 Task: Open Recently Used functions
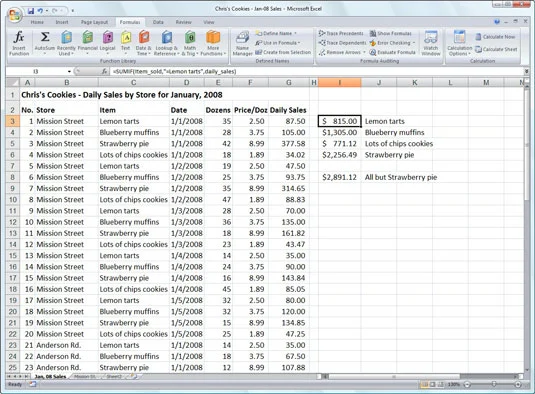point(67,43)
